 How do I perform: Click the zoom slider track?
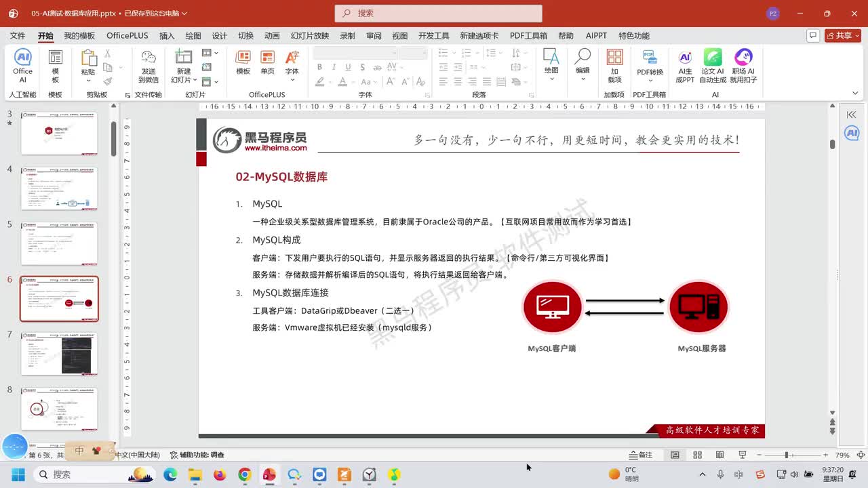793,455
